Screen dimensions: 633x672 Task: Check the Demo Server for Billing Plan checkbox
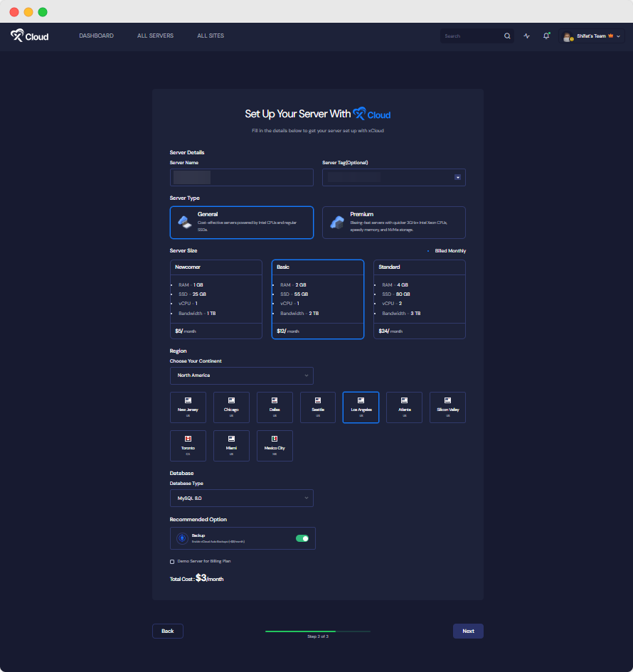(x=171, y=562)
